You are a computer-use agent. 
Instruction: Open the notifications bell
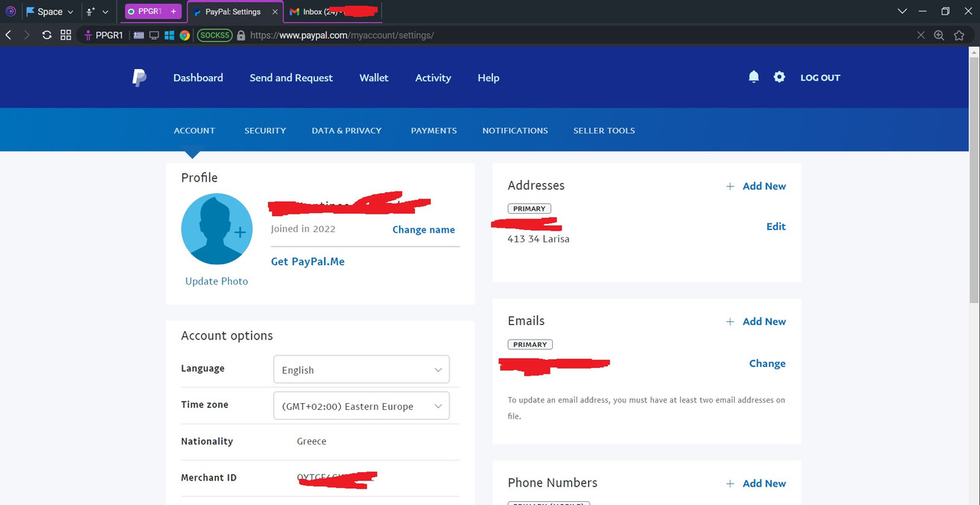click(753, 77)
